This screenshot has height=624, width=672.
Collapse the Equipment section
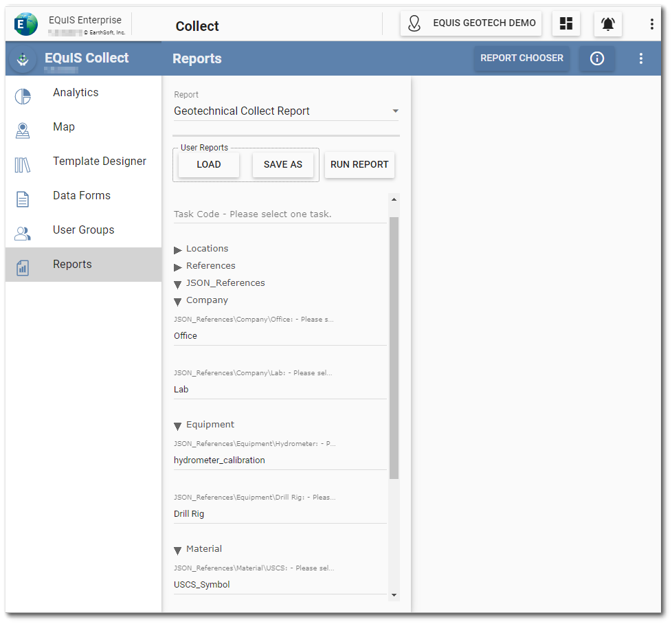[x=177, y=425]
